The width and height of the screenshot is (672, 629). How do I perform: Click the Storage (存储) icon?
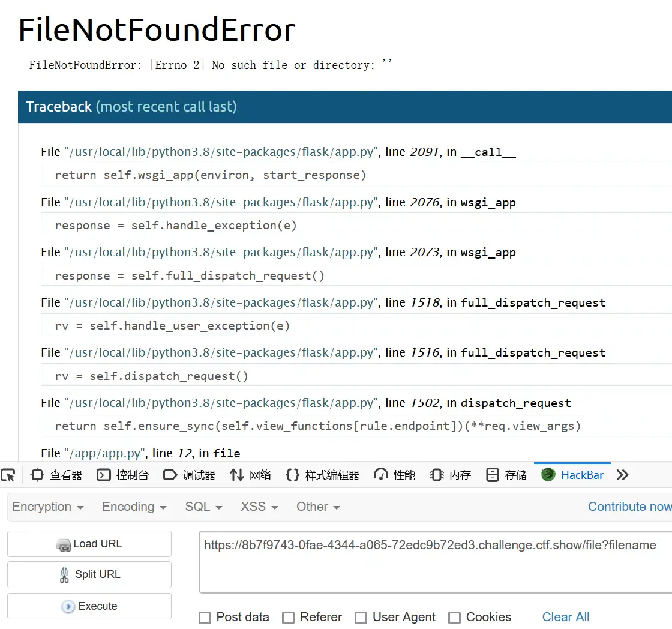pos(493,475)
